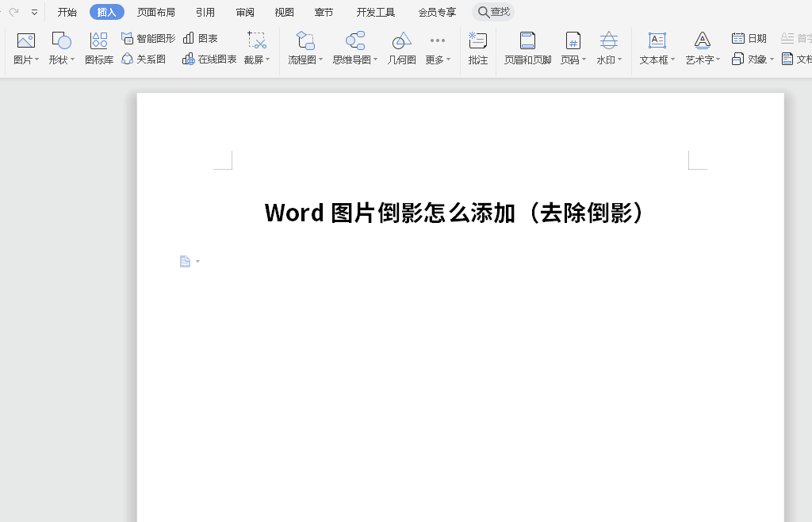Click the document title heading text
812x522 pixels.
[456, 213]
